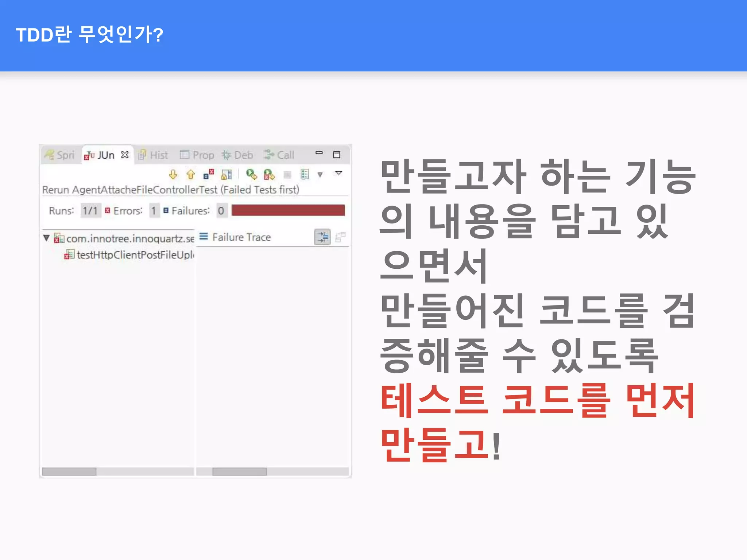Screen dimensions: 747x560
Task: Switch to the Hist tab
Action: pos(153,155)
